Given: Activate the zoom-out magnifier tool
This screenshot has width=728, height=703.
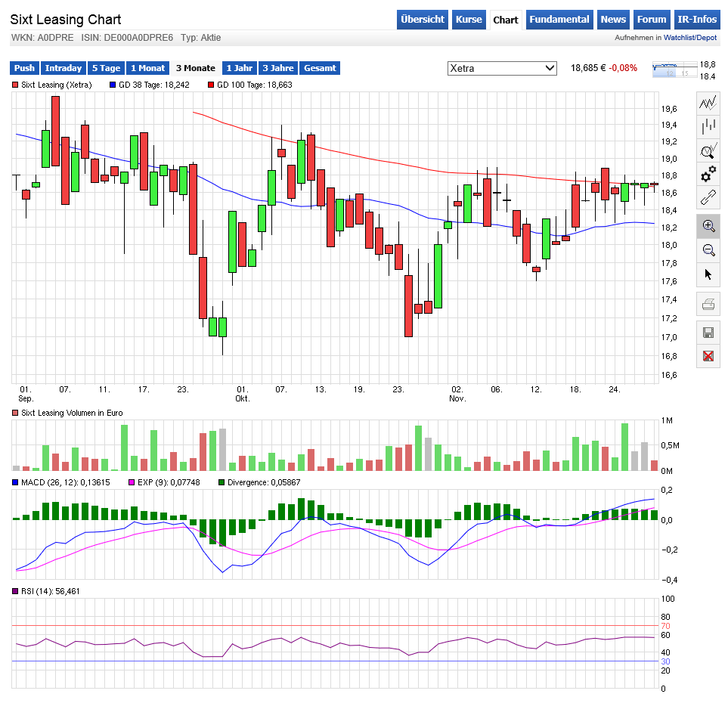Looking at the screenshot, I should 708,250.
